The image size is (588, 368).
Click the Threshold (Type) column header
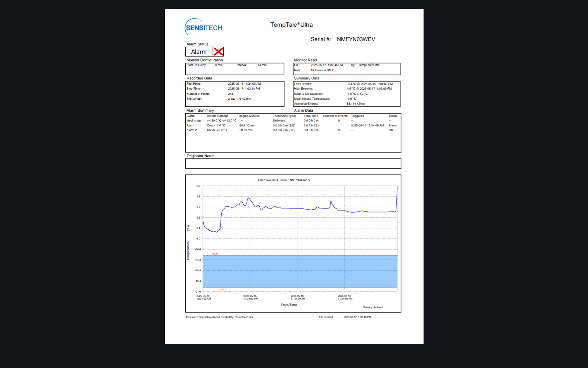(x=284, y=116)
